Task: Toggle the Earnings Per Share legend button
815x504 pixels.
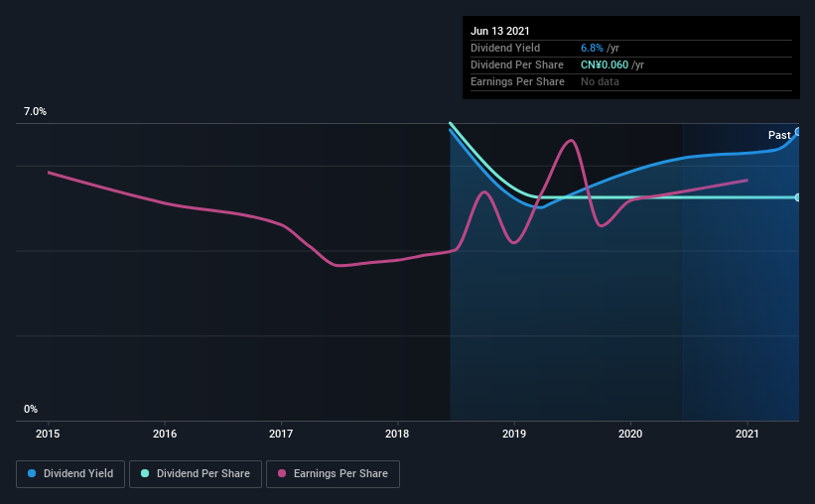Action: tap(333, 474)
